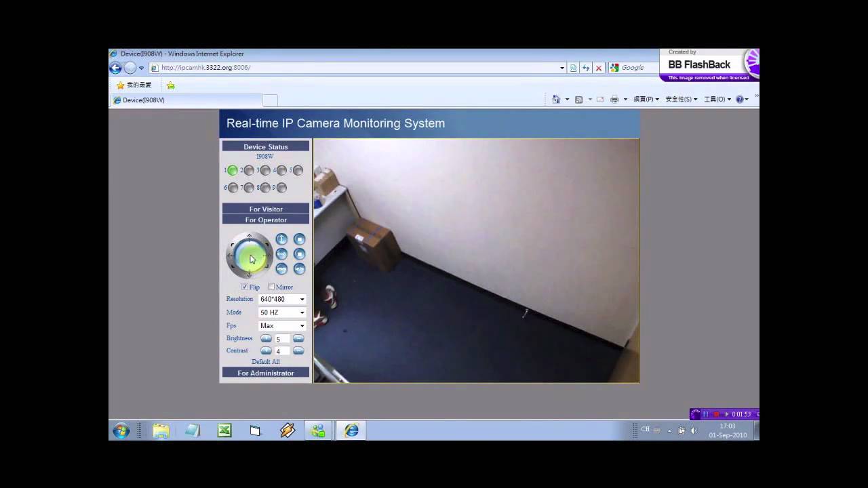868x488 pixels.
Task: Select camera device status light 9
Action: click(281, 188)
